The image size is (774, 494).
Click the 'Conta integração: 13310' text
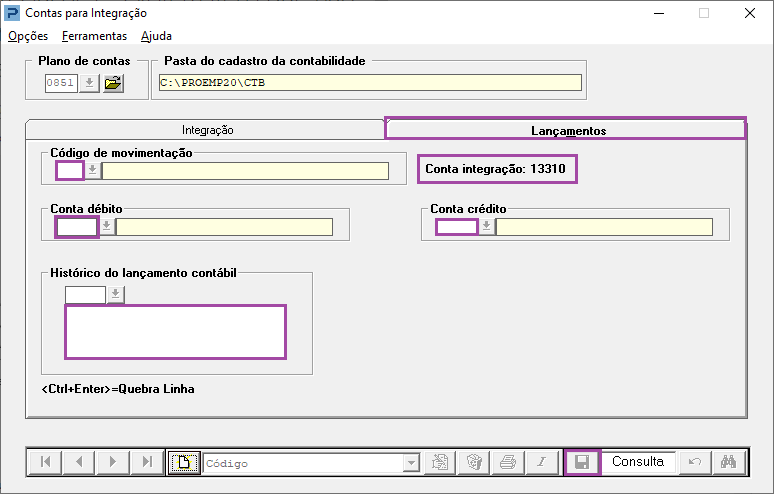496,169
